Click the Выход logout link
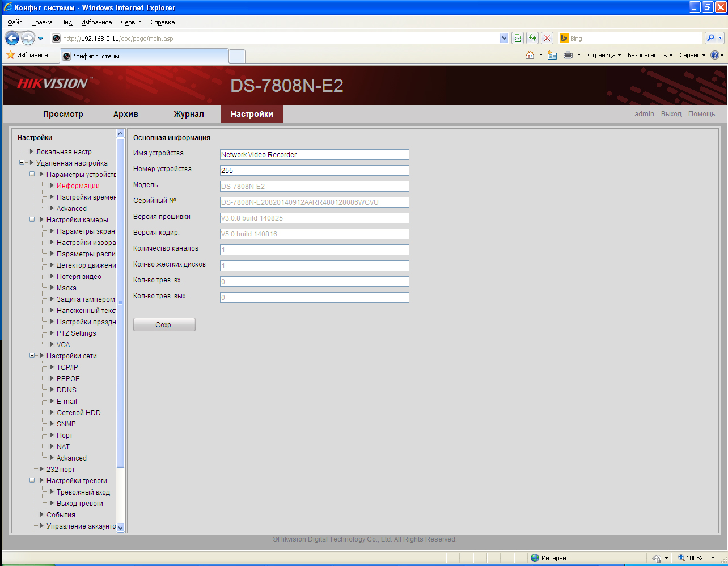 click(x=671, y=114)
